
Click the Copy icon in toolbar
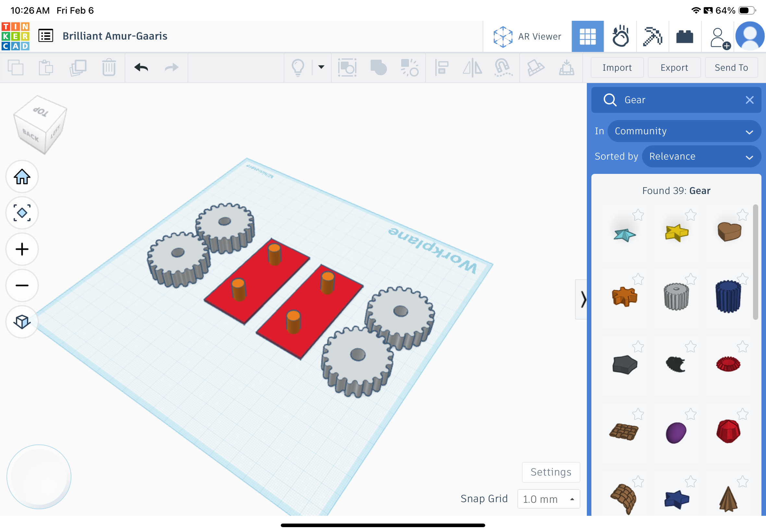point(15,68)
